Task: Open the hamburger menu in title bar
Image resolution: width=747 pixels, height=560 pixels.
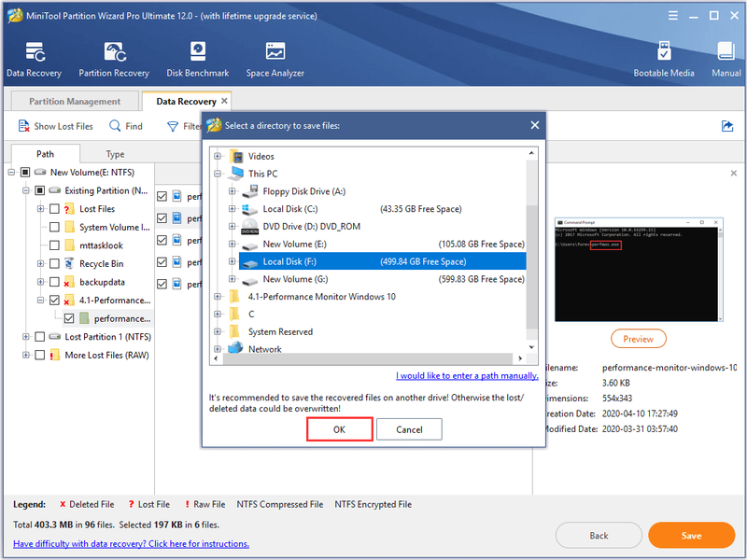Action: tap(672, 16)
